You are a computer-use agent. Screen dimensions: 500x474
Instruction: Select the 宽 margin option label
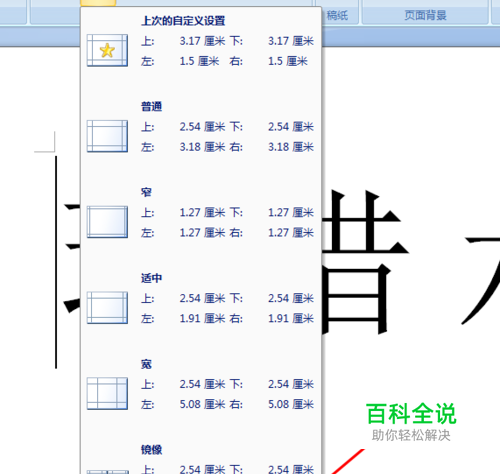[146, 364]
